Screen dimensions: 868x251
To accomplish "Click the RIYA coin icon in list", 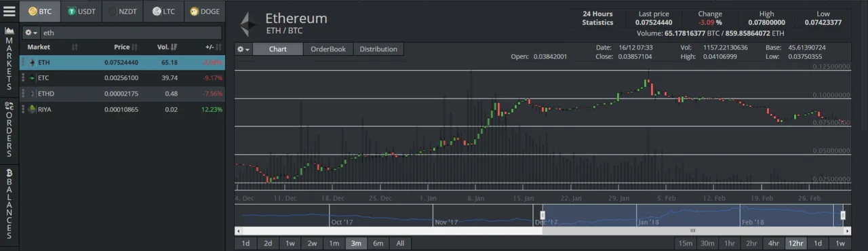I will pos(32,109).
